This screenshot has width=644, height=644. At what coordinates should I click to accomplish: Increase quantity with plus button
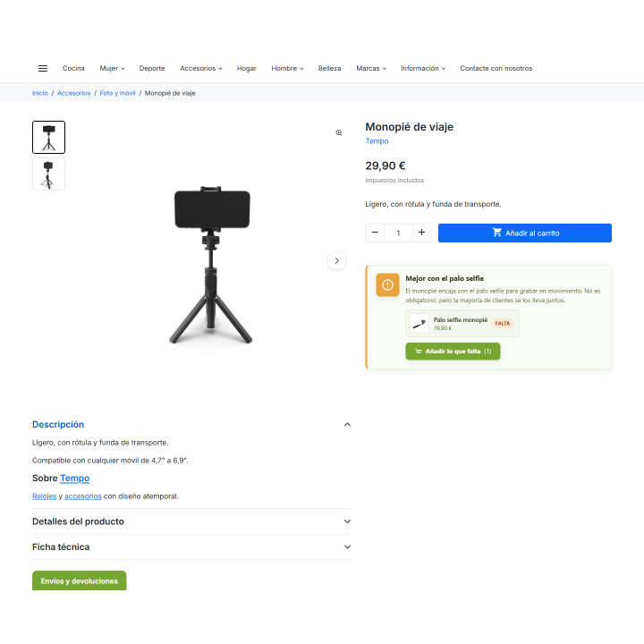(x=421, y=233)
